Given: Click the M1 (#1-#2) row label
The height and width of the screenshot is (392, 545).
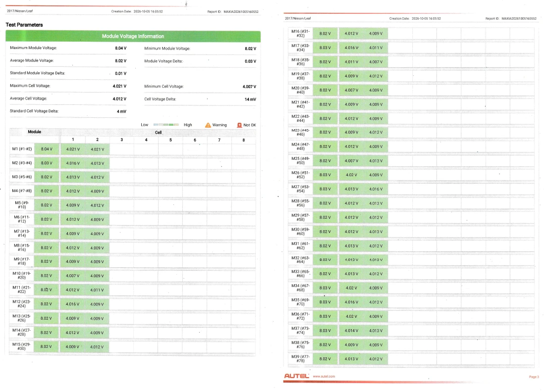Looking at the screenshot, I should point(22,149).
